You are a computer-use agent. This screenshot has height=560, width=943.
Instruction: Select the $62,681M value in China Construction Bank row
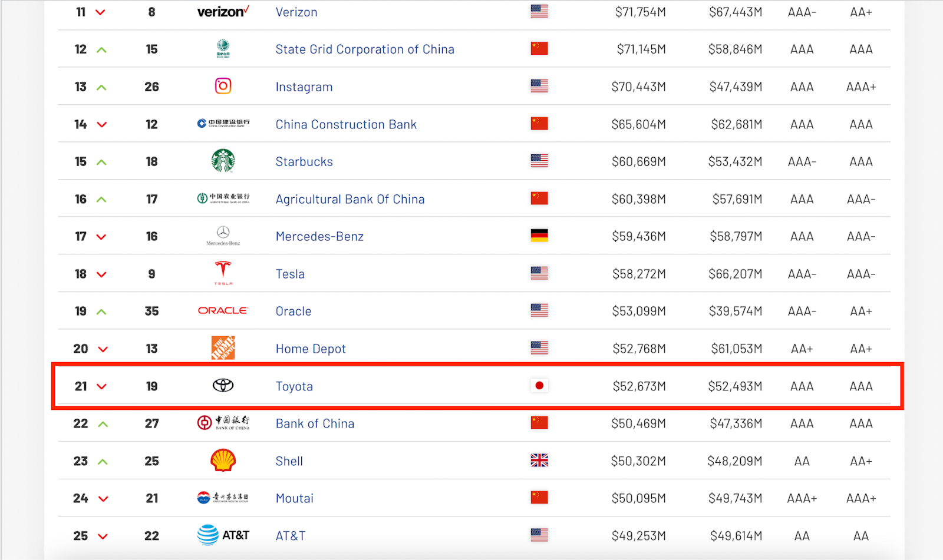click(x=737, y=124)
